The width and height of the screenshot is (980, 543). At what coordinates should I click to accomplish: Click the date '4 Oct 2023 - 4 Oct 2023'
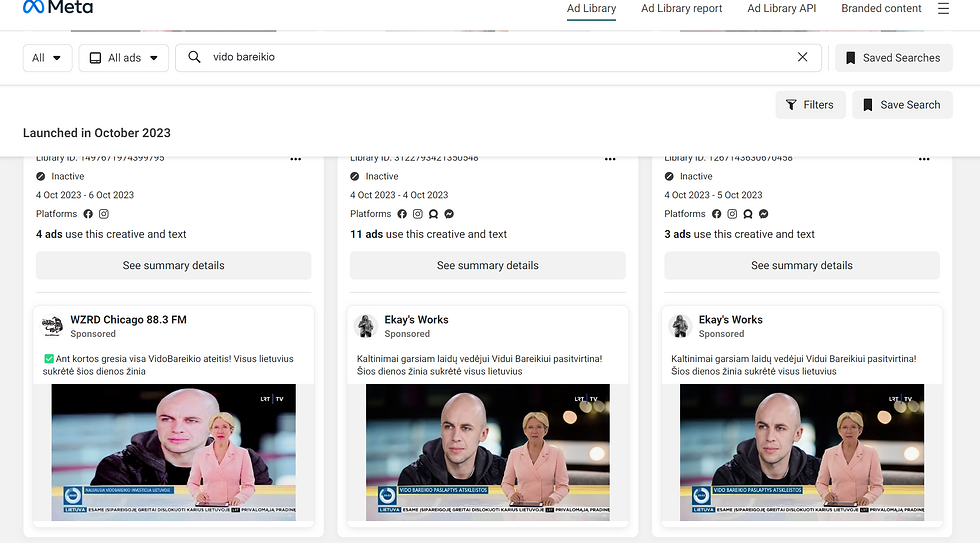[399, 195]
